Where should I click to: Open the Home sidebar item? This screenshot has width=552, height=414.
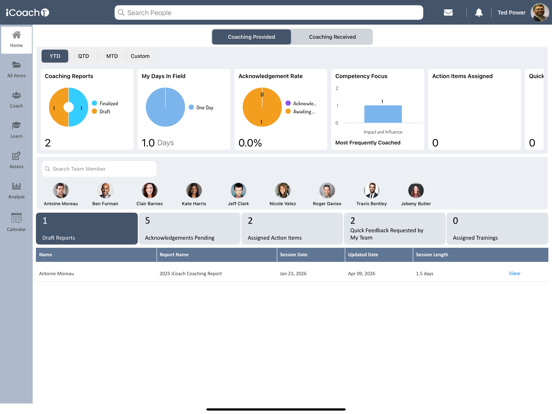[16, 39]
